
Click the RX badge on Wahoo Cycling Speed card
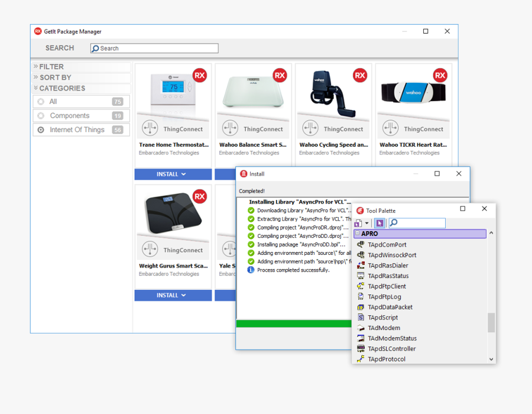point(360,75)
